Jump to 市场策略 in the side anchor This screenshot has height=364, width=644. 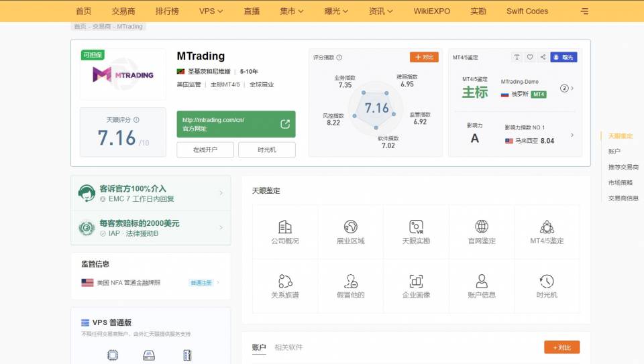(x=620, y=182)
